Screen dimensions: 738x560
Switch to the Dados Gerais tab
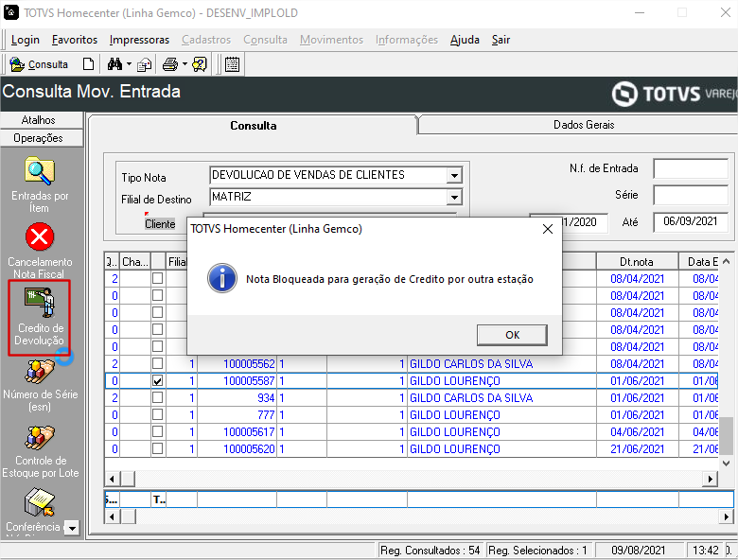(584, 125)
